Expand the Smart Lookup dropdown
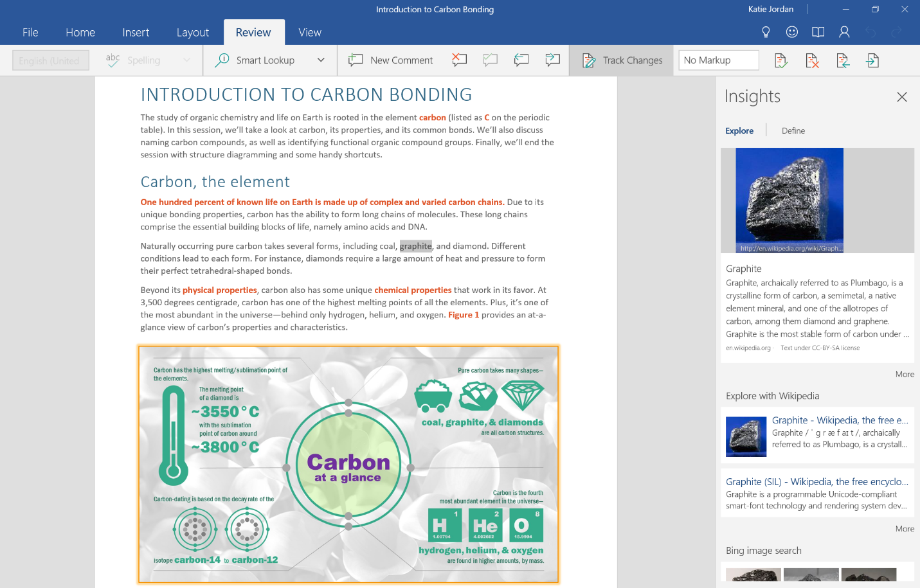Image resolution: width=920 pixels, height=588 pixels. [320, 60]
